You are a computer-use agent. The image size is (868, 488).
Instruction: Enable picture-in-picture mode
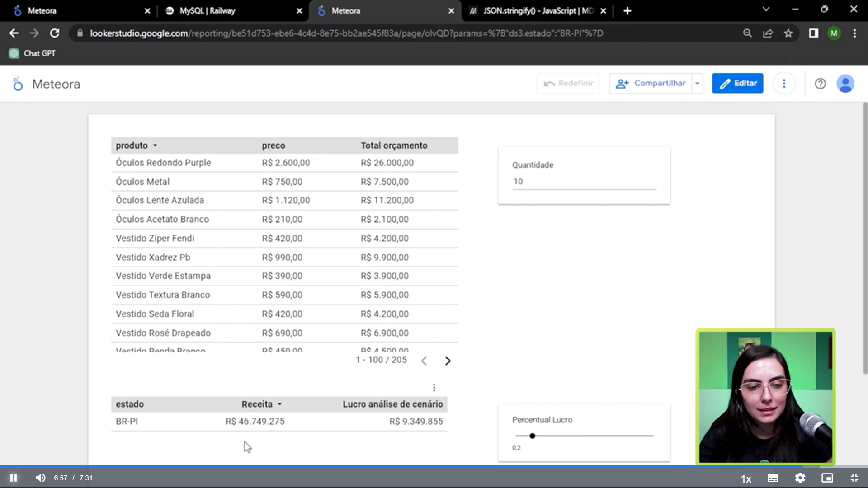click(827, 478)
